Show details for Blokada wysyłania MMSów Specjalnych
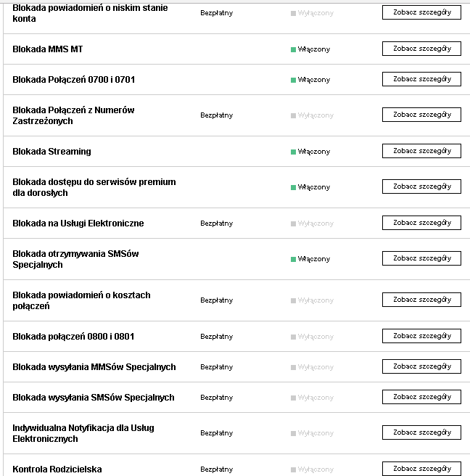Image resolution: width=470 pixels, height=476 pixels. 421,366
